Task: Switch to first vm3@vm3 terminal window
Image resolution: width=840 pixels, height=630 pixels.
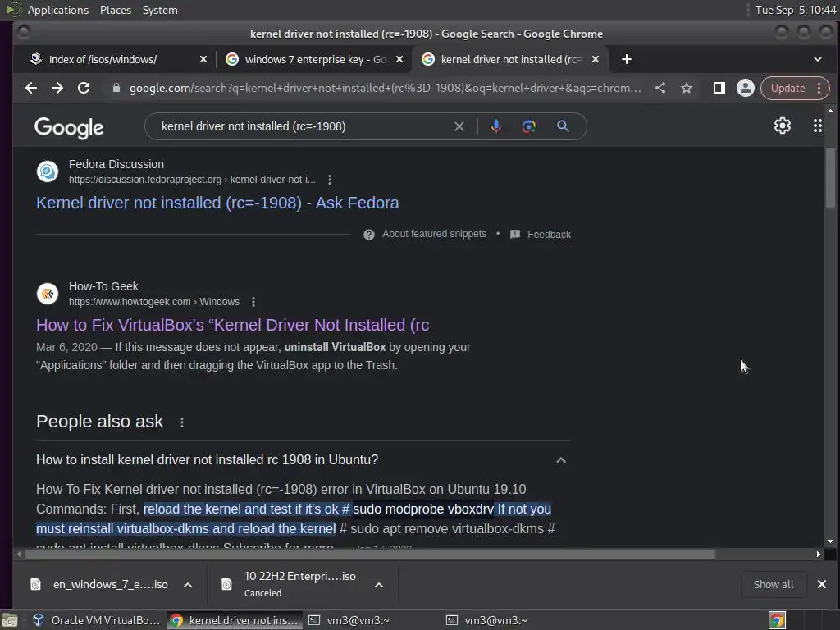Action: (349, 620)
